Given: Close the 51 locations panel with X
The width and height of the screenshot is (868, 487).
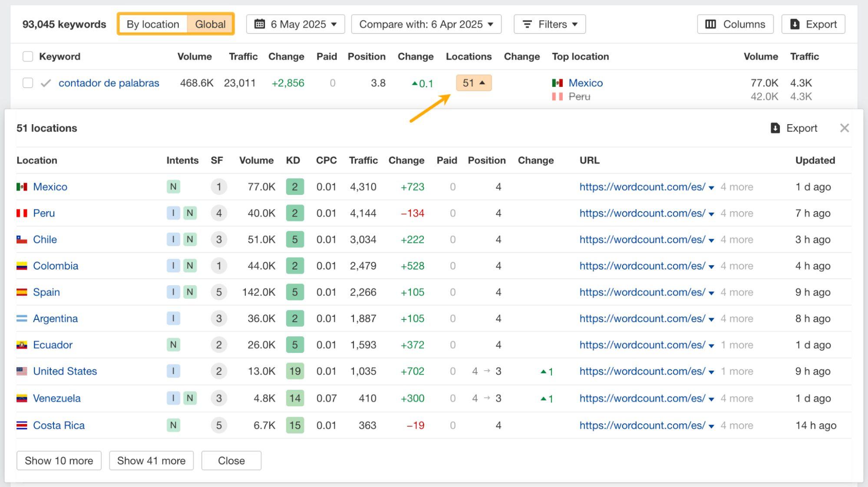Looking at the screenshot, I should pos(844,128).
